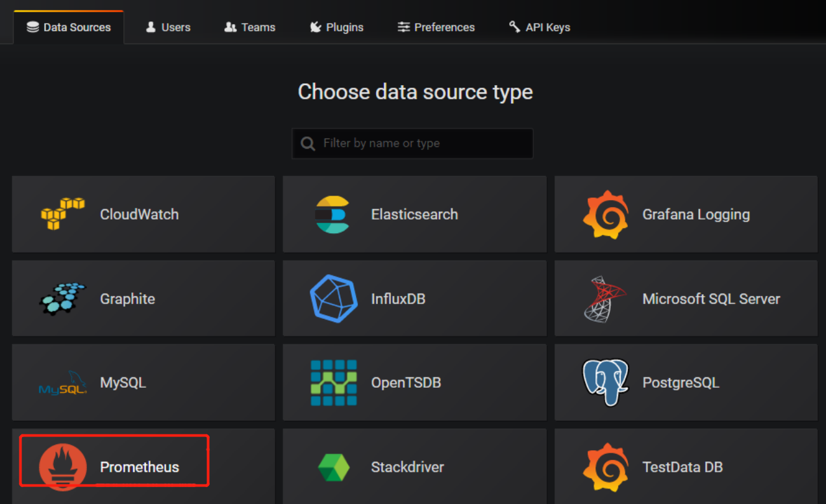The height and width of the screenshot is (504, 826).
Task: Click the InfluxDB polyhedron icon
Action: click(334, 299)
